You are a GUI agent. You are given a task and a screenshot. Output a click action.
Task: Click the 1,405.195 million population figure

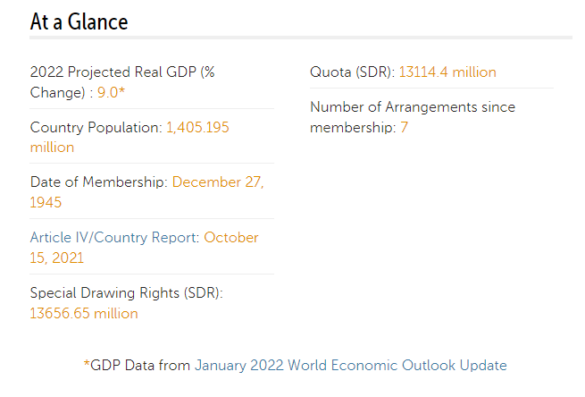point(129,137)
